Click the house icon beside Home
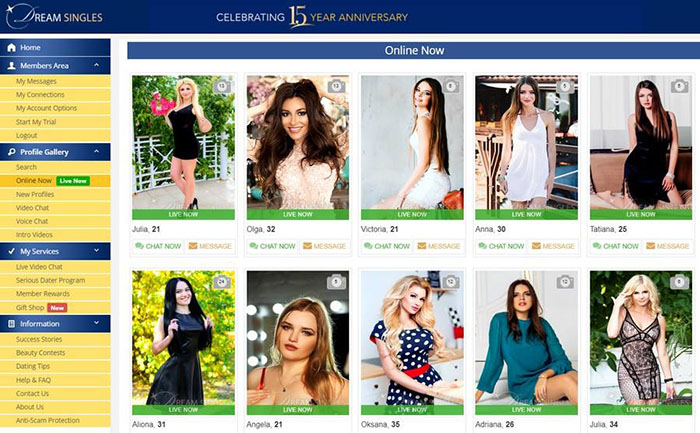The width and height of the screenshot is (700, 433). tap(12, 47)
